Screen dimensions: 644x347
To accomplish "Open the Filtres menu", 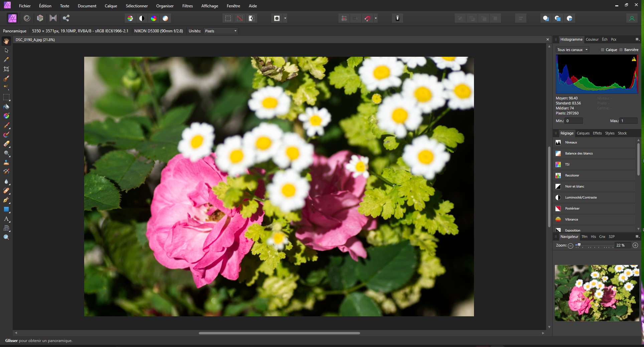I will coord(187,6).
